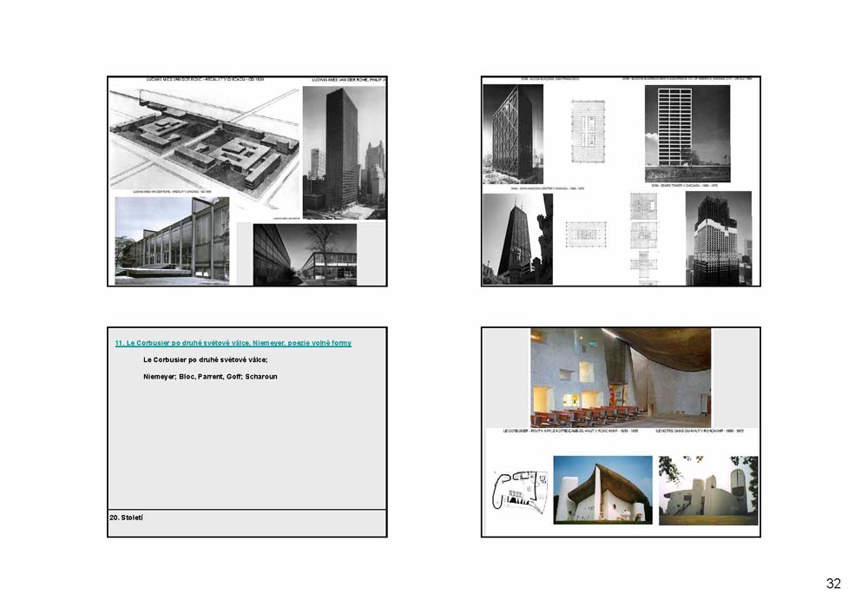
Task: Select the floor plan beside the cross-braced building
Action: tap(588, 131)
